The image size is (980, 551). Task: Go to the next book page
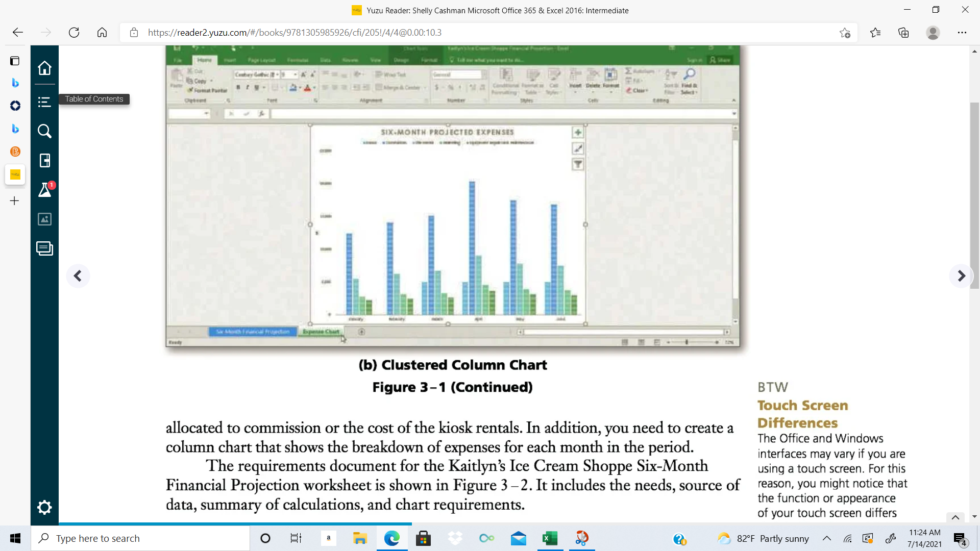[x=961, y=276]
